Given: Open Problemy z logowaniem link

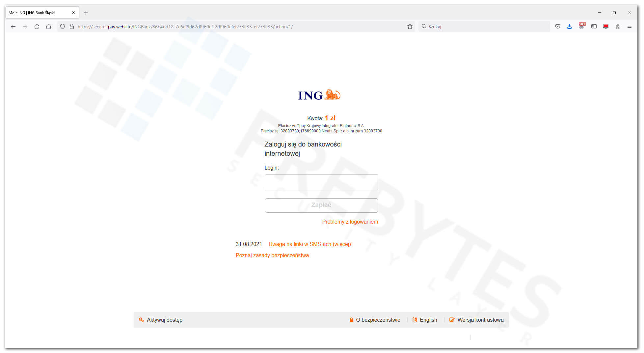Looking at the screenshot, I should click(x=350, y=222).
